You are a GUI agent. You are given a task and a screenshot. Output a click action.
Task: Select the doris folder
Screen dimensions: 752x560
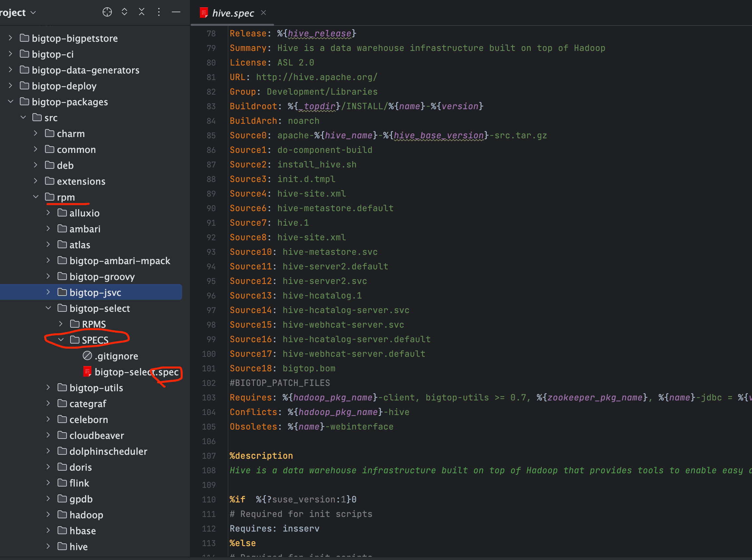coord(81,467)
